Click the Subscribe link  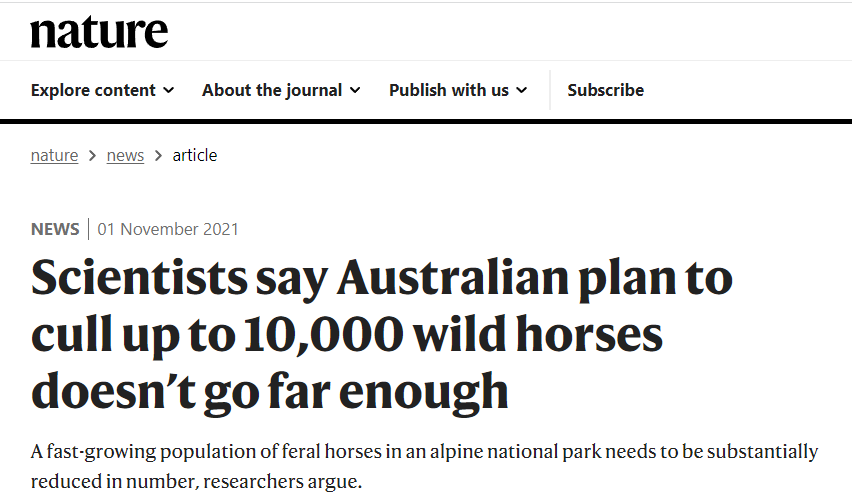pos(605,90)
